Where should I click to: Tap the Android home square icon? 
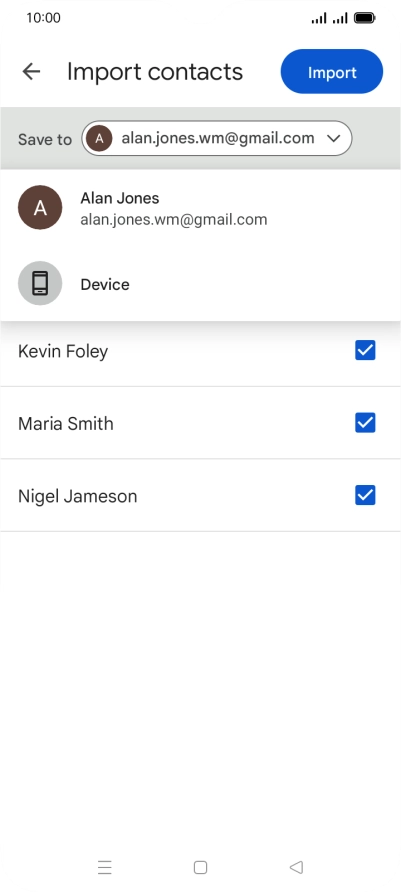click(200, 867)
